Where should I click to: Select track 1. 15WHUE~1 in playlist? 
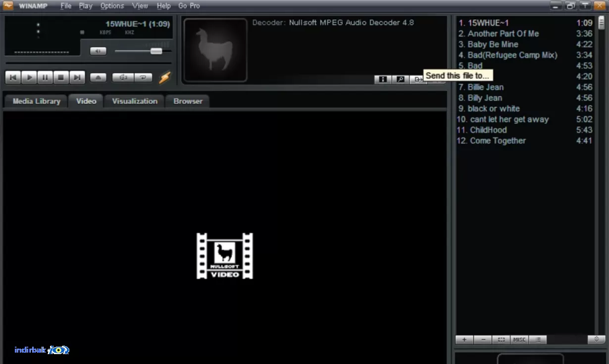pyautogui.click(x=525, y=23)
